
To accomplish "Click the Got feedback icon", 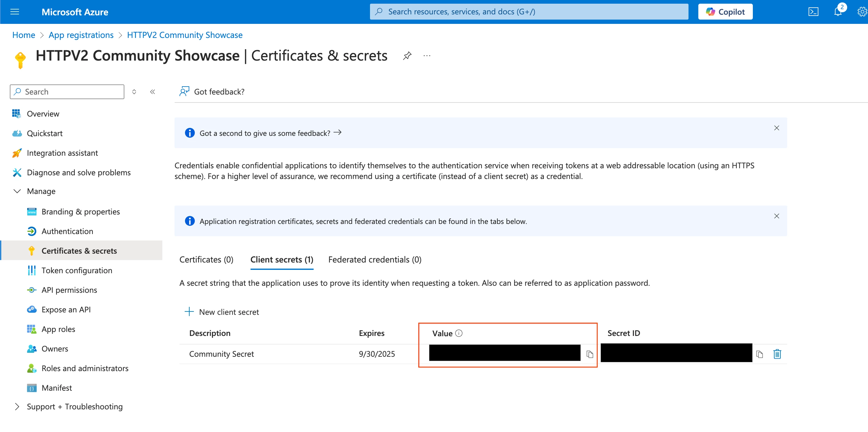I will (x=184, y=91).
